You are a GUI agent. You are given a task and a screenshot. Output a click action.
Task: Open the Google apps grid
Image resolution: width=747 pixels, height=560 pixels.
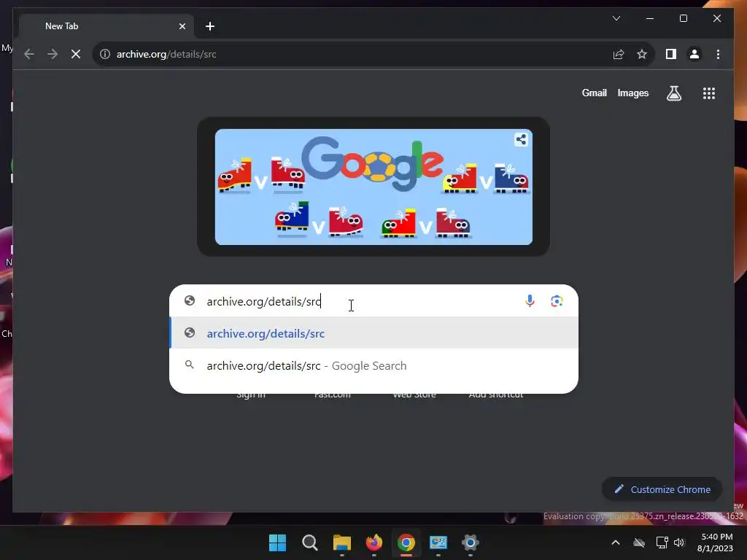(x=709, y=93)
